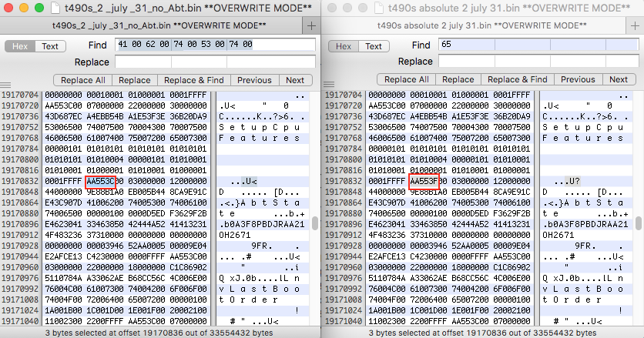Click bytes 46006500 in left window
Screen dimensions: 644x338
coord(64,138)
